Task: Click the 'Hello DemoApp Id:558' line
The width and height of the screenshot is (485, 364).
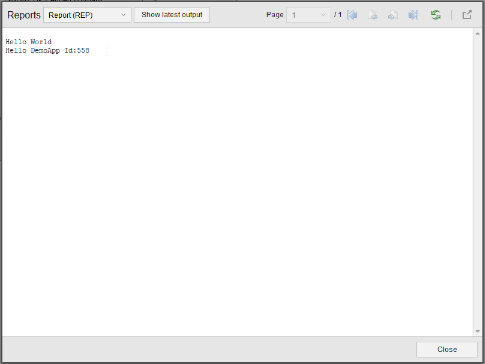Action: [47, 51]
